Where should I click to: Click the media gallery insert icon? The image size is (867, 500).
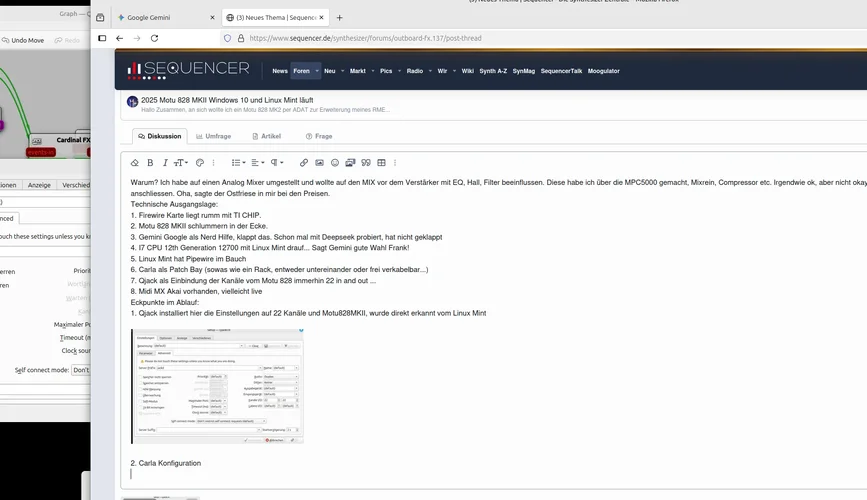[350, 163]
